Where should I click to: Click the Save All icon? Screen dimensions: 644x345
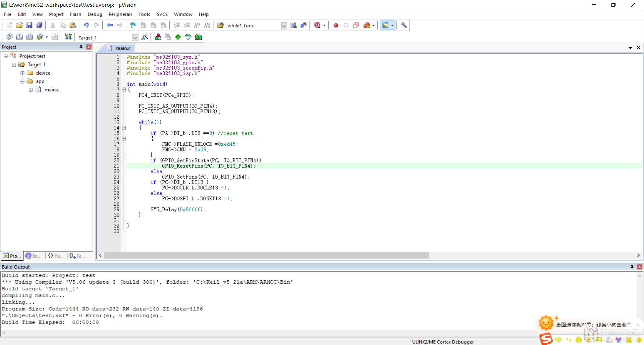[40, 25]
